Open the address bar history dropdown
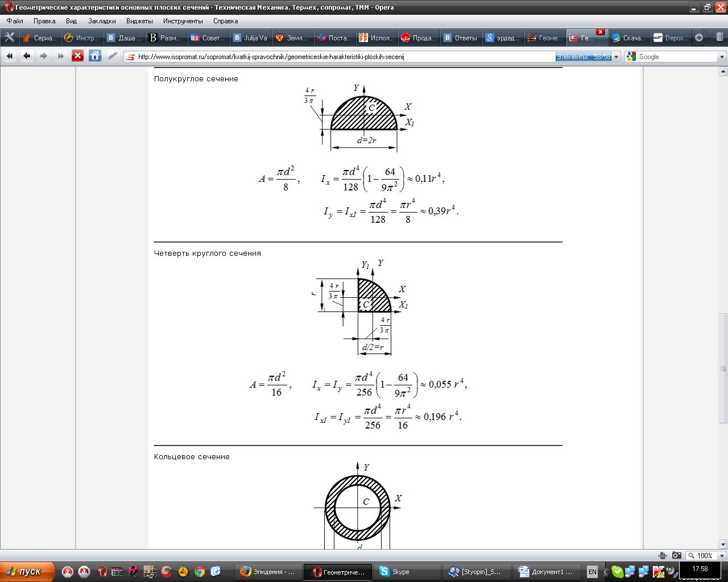 (x=617, y=57)
